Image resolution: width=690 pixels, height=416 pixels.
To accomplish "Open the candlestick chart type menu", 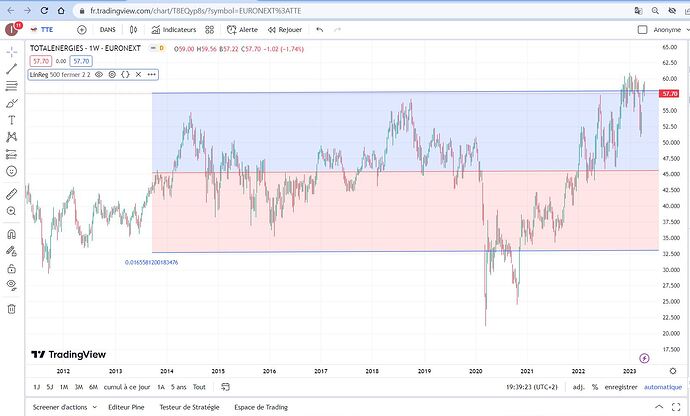I will coord(133,29).
